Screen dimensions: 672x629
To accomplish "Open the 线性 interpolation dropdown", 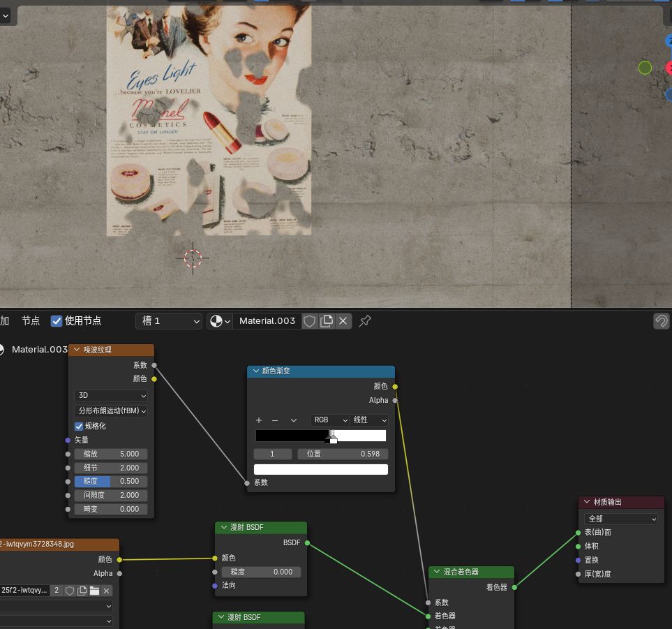I will tap(369, 420).
